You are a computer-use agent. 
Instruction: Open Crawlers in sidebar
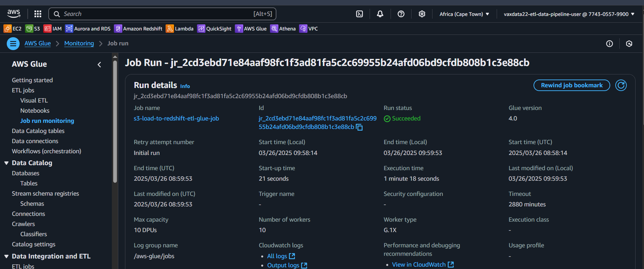[x=23, y=224]
